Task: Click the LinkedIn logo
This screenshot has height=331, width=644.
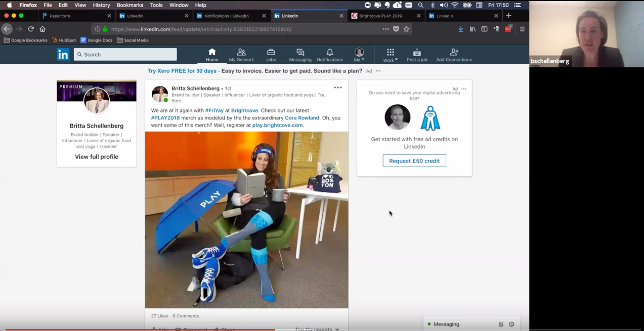Action: [63, 55]
